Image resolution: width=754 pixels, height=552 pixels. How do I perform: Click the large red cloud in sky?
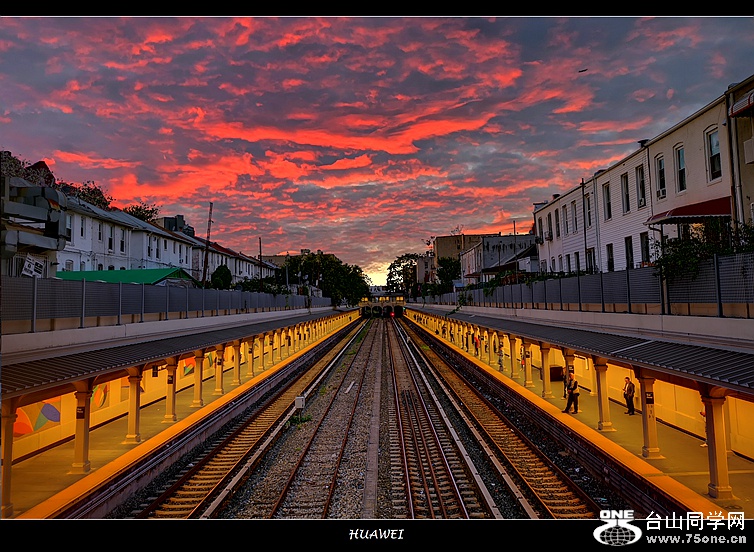coord(330,135)
